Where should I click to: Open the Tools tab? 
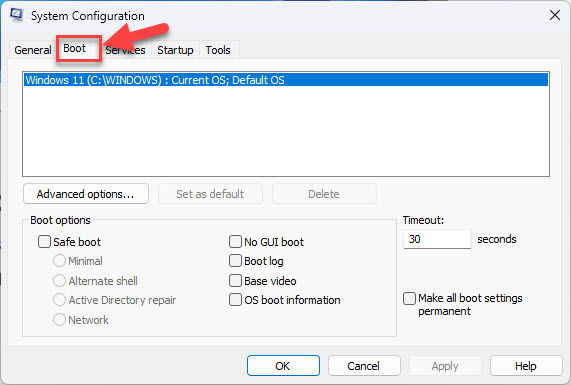click(218, 50)
